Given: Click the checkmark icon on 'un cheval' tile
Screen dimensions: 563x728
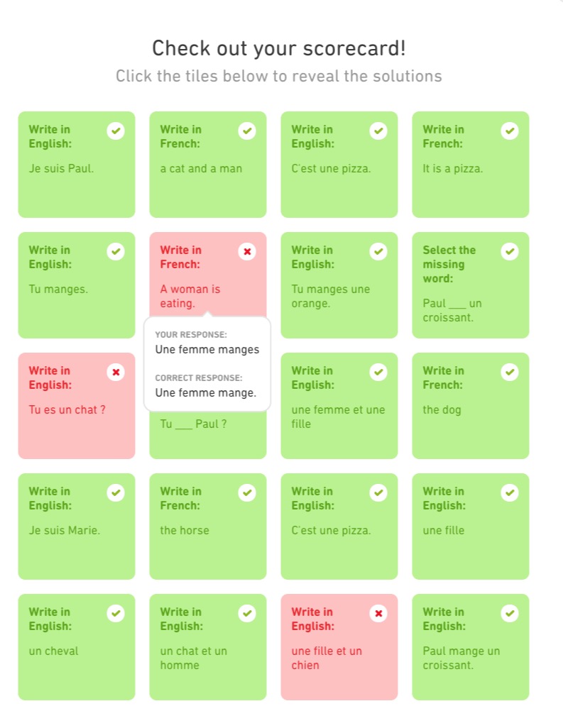Looking at the screenshot, I should tap(116, 613).
